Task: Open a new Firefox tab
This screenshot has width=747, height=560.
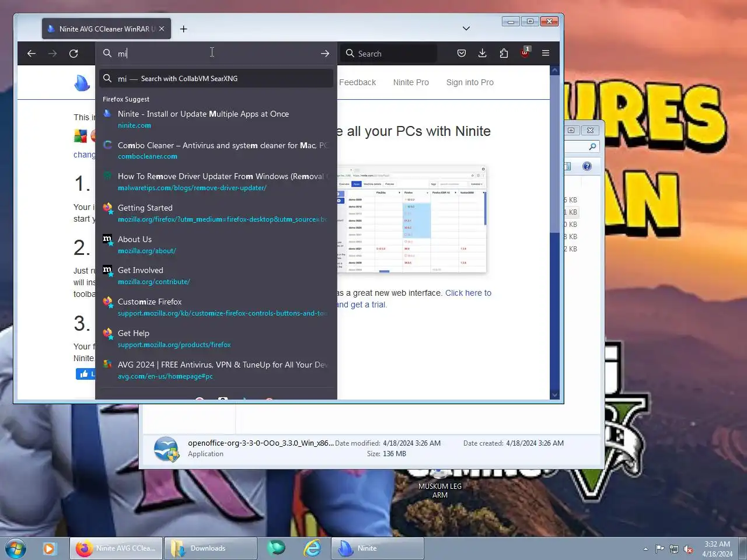Action: click(183, 29)
